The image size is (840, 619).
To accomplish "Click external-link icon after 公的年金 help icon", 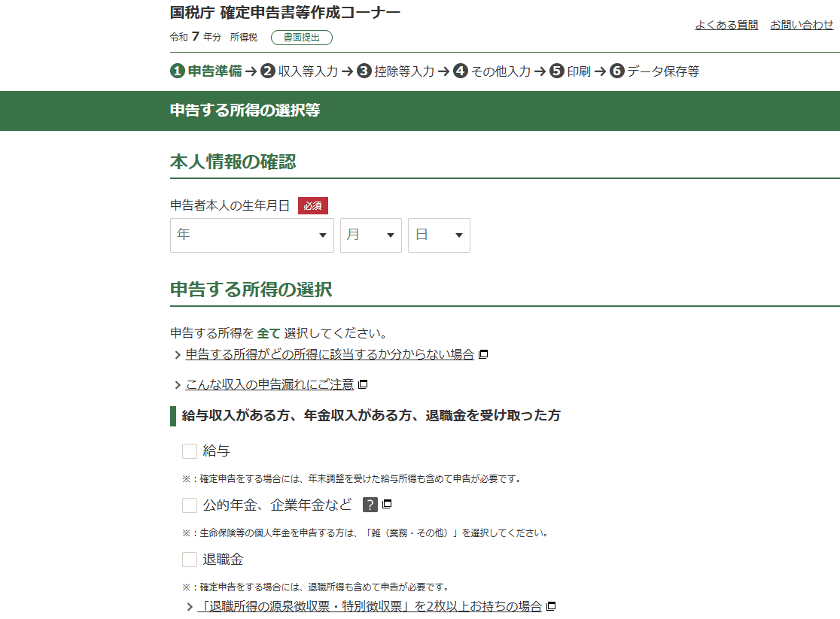I will coord(387,505).
